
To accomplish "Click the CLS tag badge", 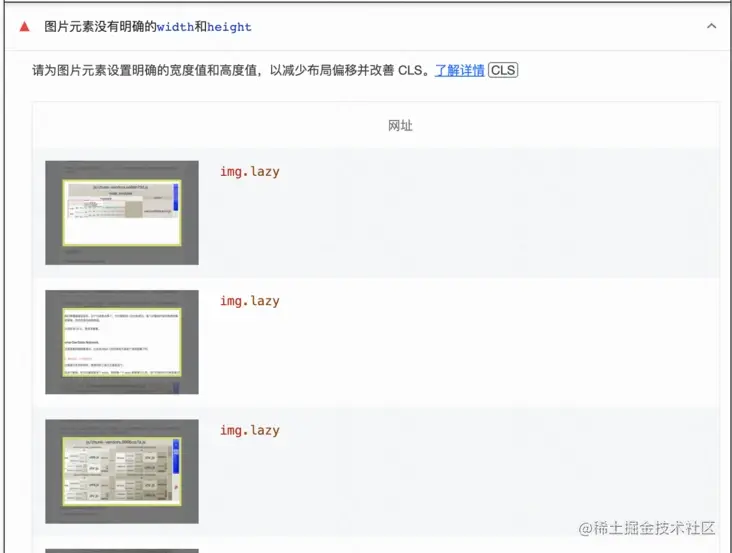I will [x=503, y=70].
